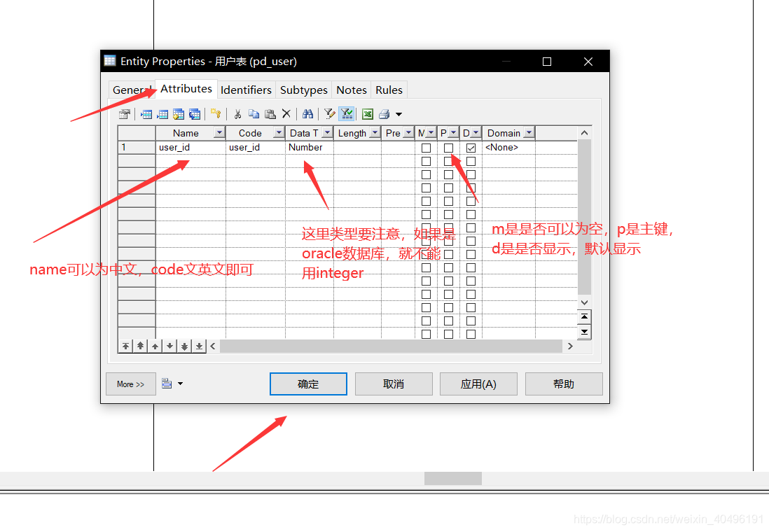The height and width of the screenshot is (532, 769).
Task: Click the 取消 (Cancel) button
Action: point(394,384)
